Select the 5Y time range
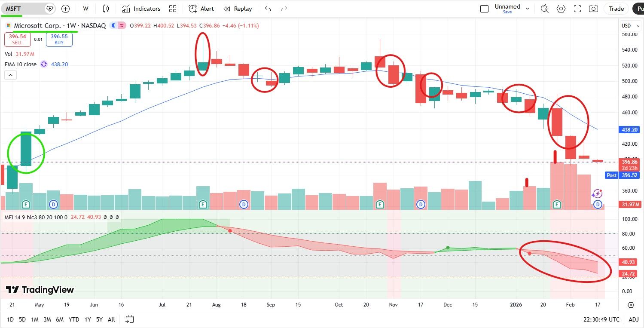 click(x=99, y=319)
